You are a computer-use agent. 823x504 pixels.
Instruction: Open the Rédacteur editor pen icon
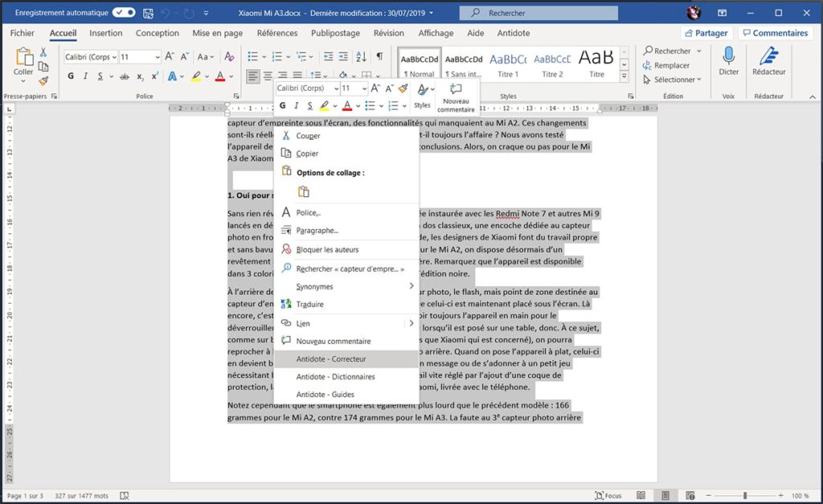click(x=769, y=55)
